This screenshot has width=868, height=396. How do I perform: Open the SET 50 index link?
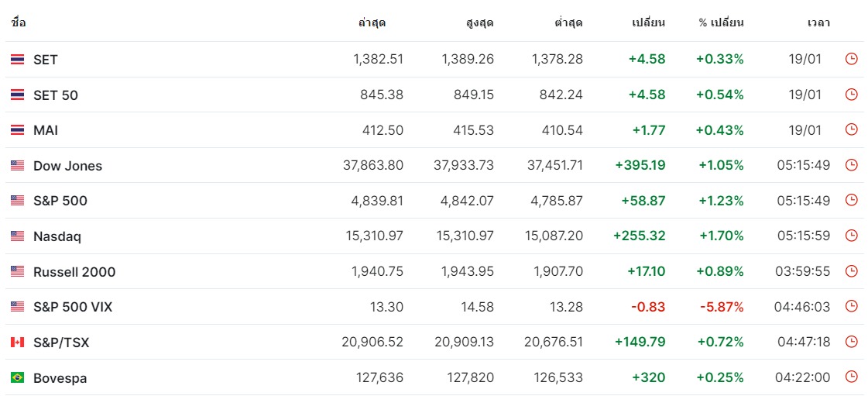tap(55, 95)
